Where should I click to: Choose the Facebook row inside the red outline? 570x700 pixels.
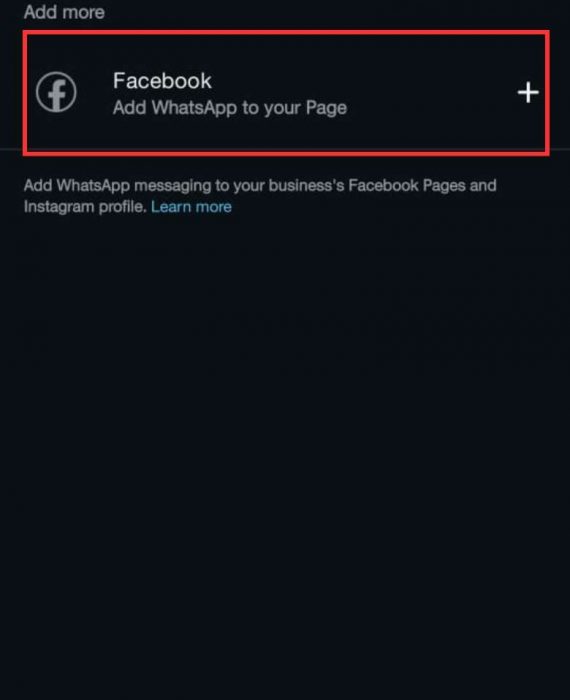286,93
